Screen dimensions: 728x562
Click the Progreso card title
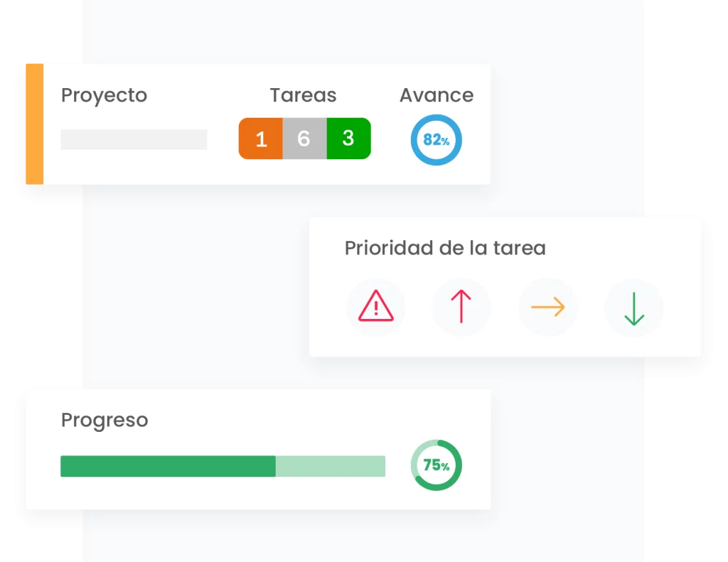105,421
